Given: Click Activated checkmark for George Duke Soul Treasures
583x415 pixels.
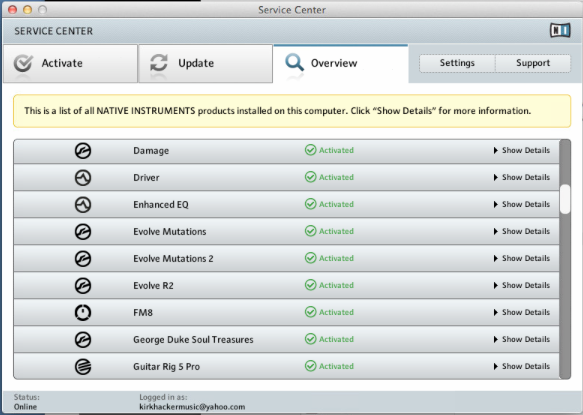Looking at the screenshot, I should (310, 339).
